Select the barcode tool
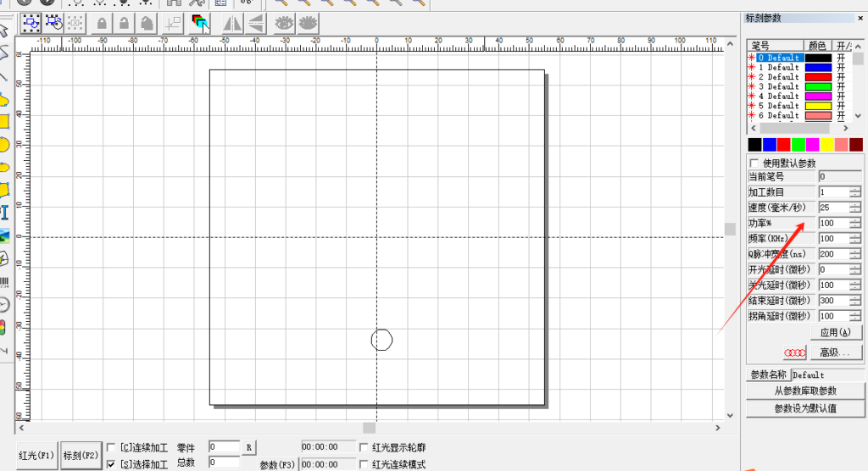The width and height of the screenshot is (868, 471). tap(3, 282)
